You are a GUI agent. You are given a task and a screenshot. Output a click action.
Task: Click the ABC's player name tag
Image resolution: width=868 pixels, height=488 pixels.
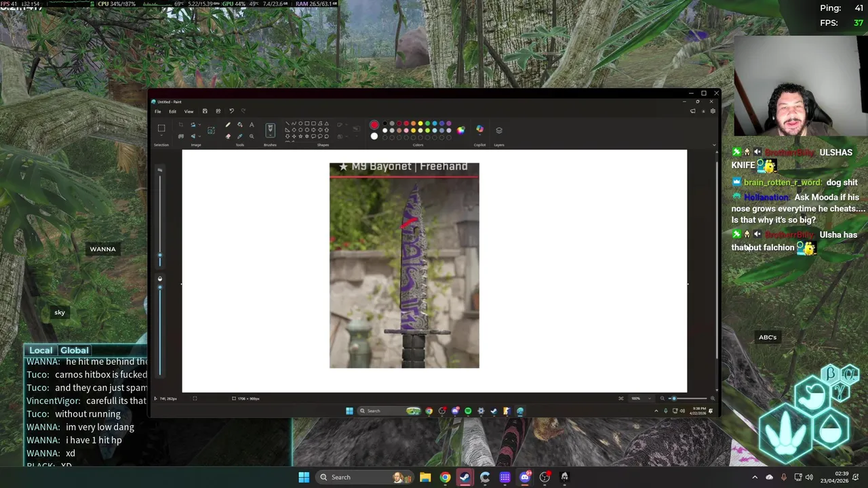point(768,337)
